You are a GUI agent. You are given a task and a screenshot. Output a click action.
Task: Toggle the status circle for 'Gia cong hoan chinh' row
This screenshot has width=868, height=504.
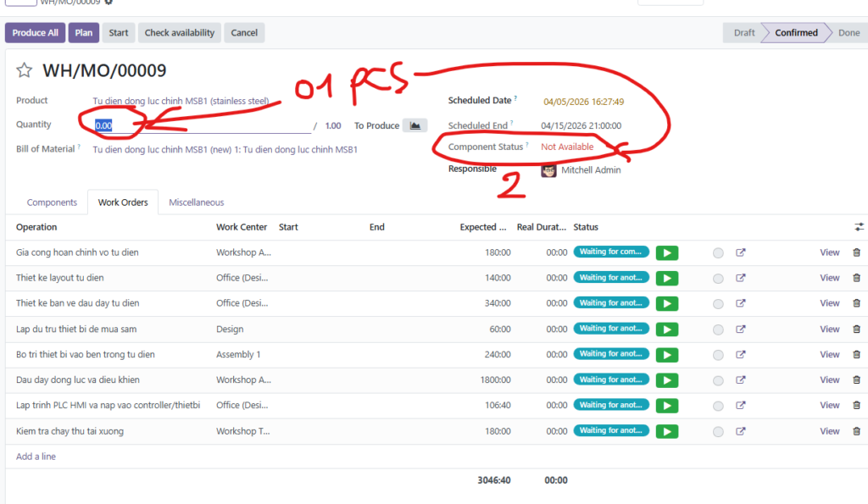(x=718, y=252)
